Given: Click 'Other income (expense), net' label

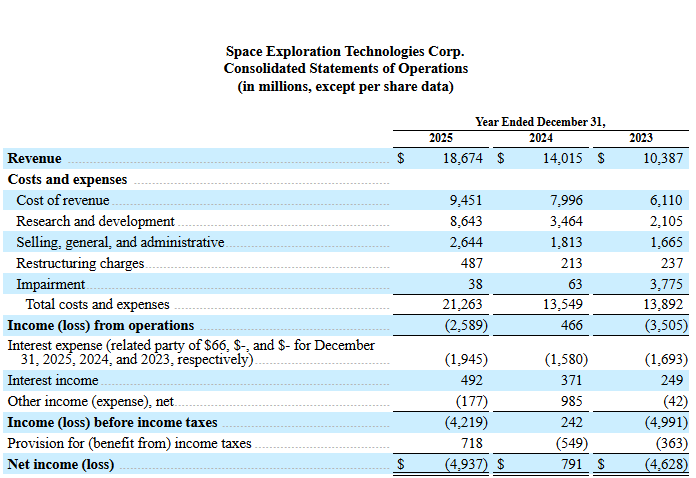Looking at the screenshot, I should point(91,401).
